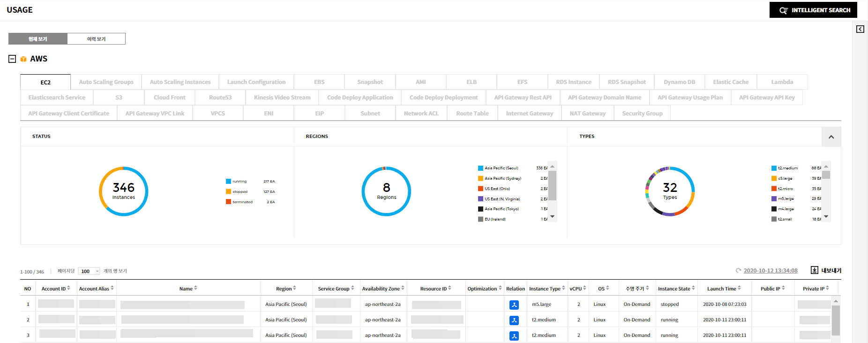
Task: Click the Intelligent Search button
Action: point(813,10)
